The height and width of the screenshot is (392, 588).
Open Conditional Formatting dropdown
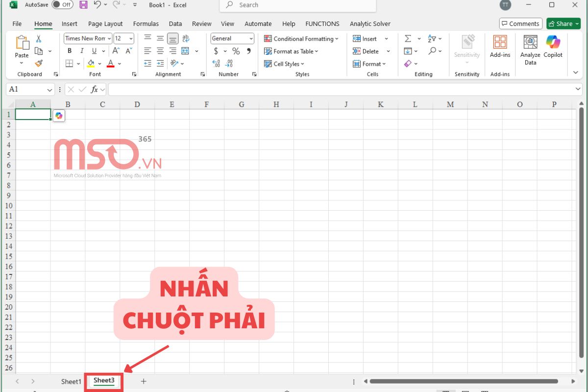[x=301, y=39]
